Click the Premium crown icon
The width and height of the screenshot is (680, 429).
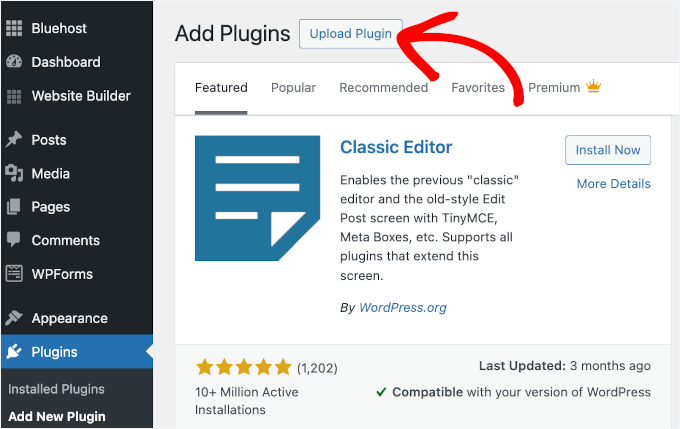click(x=593, y=87)
